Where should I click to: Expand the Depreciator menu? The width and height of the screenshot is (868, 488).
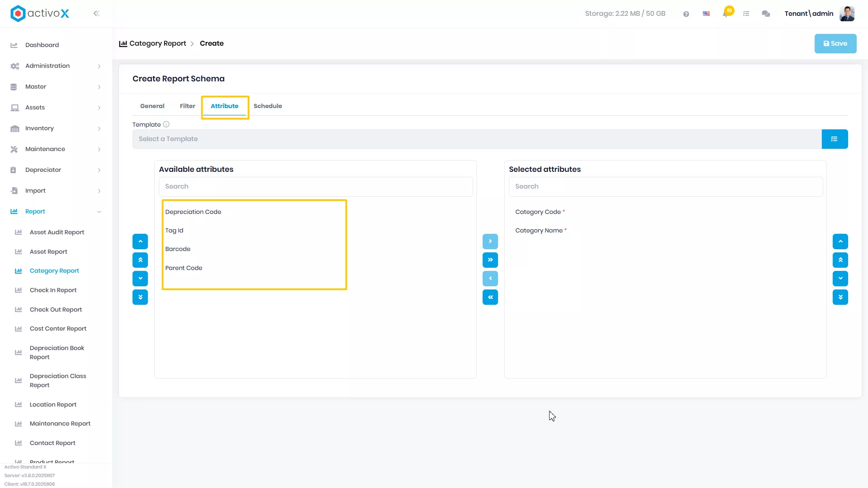click(56, 170)
